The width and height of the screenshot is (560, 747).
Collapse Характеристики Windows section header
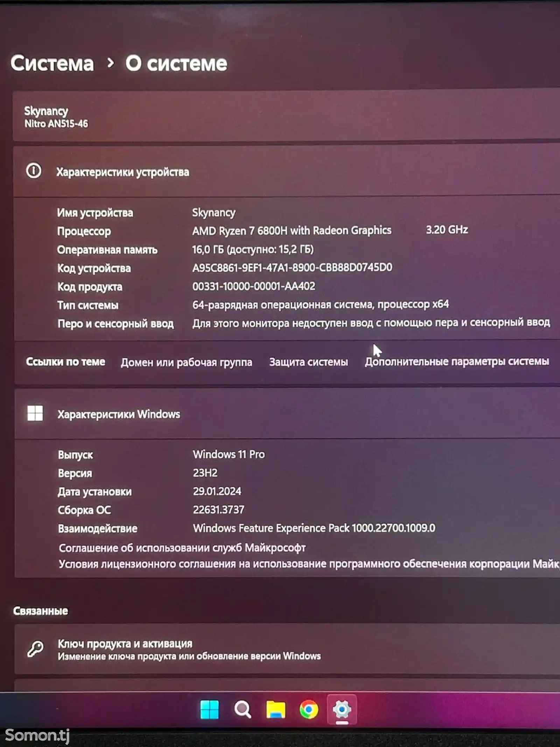(287, 414)
